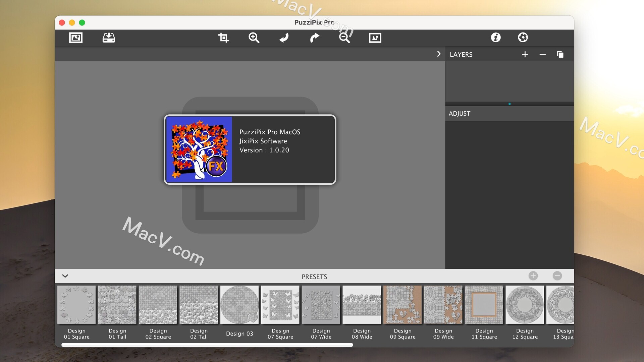Select the Crop tool
Screen dimensions: 644x362
(223, 38)
